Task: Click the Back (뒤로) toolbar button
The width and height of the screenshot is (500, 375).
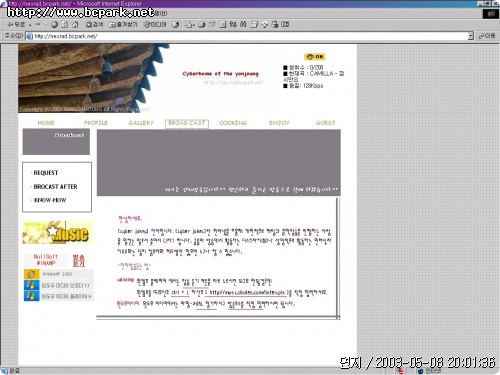Action: pos(16,24)
